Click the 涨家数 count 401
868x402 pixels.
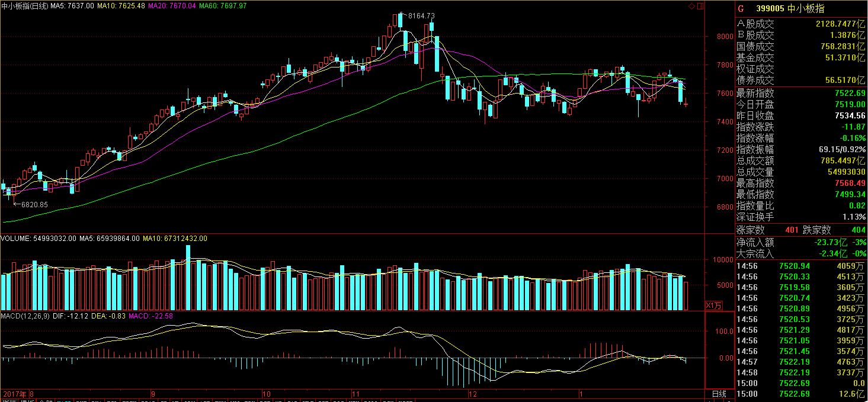click(792, 230)
